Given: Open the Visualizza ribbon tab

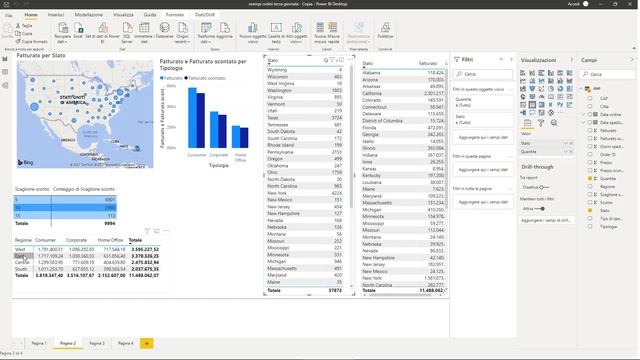Looking at the screenshot, I should point(123,15).
